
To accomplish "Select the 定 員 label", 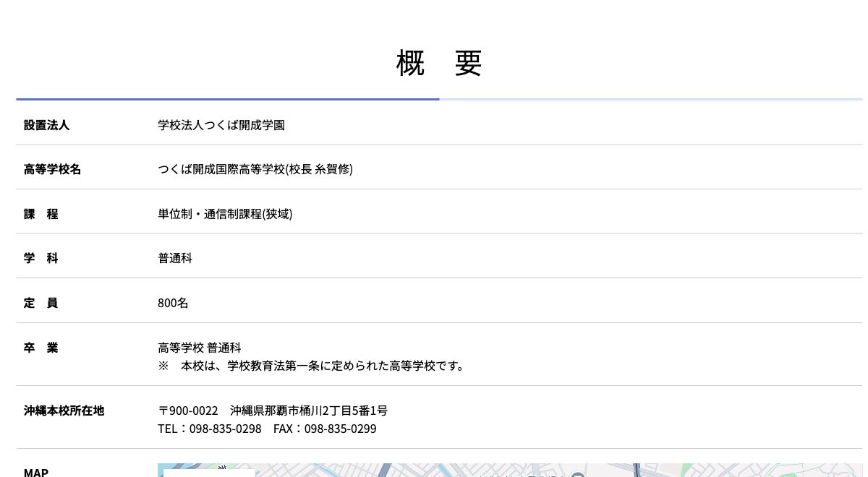I will (x=41, y=303).
